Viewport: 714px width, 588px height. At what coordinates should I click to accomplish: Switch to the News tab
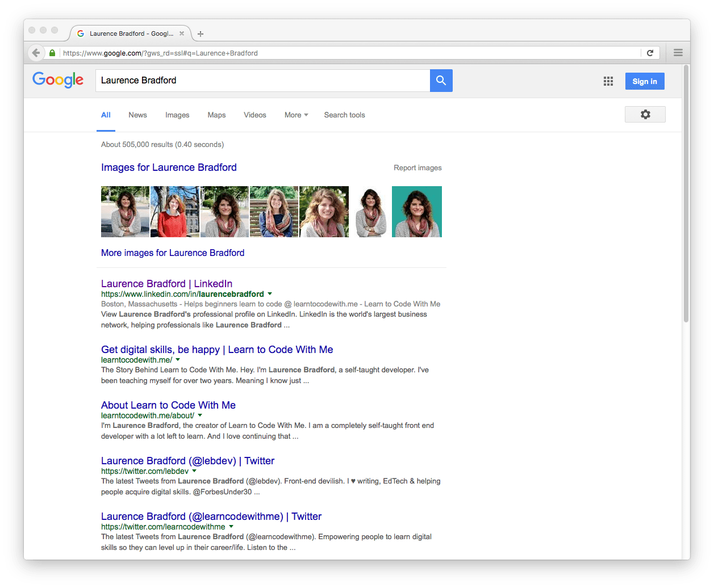click(137, 115)
